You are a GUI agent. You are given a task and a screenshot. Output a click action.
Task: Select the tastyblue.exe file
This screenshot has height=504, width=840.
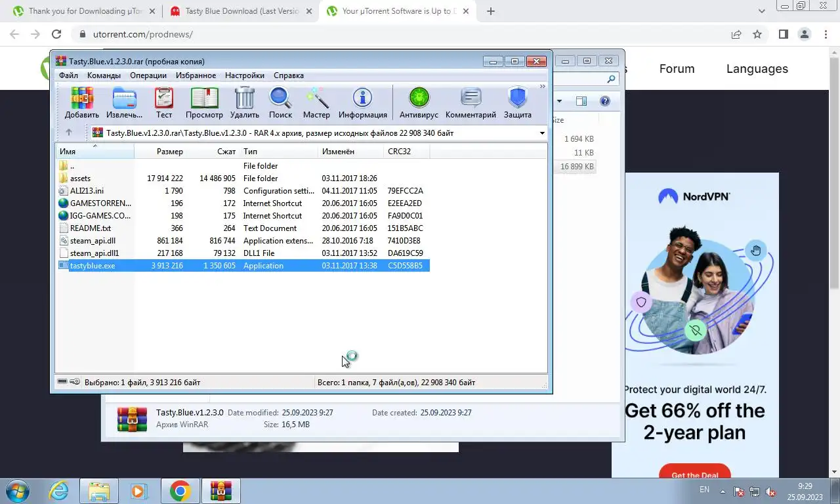point(243,266)
